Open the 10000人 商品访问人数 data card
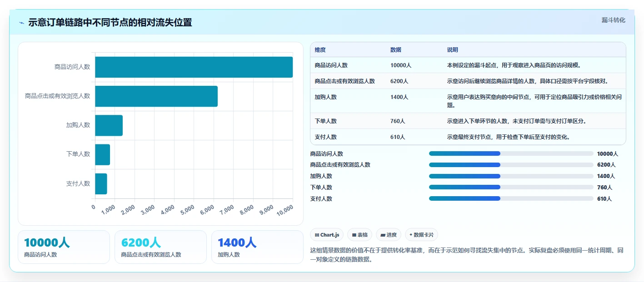The width and height of the screenshot is (644, 282). point(64,247)
